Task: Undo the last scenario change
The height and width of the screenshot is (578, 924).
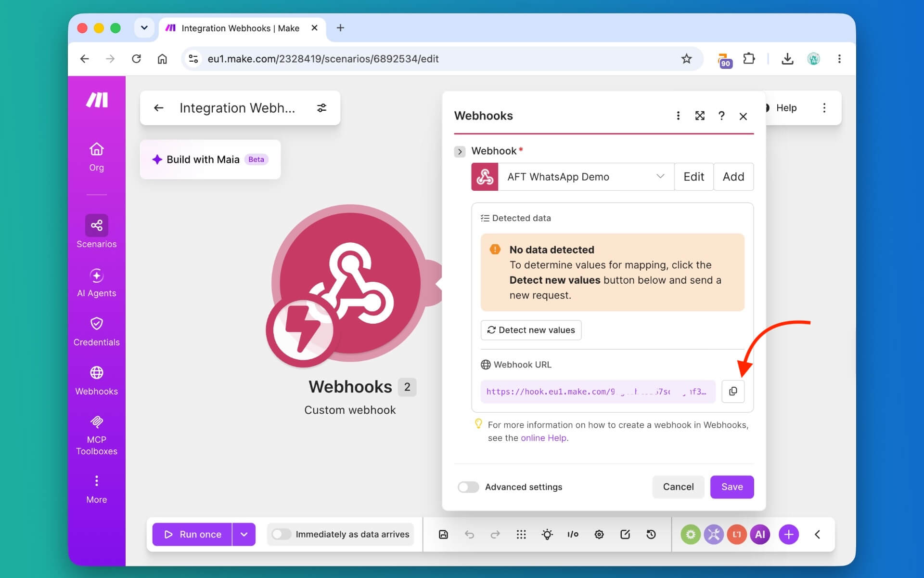Action: [x=469, y=534]
